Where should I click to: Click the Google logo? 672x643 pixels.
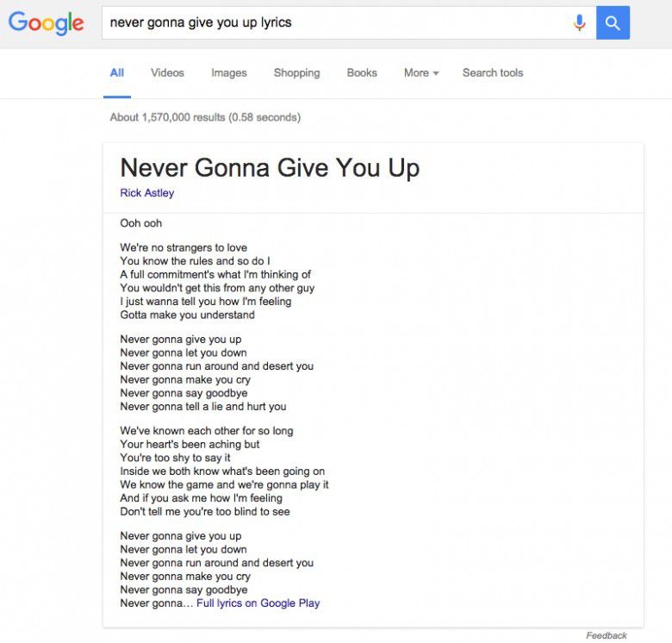47,23
